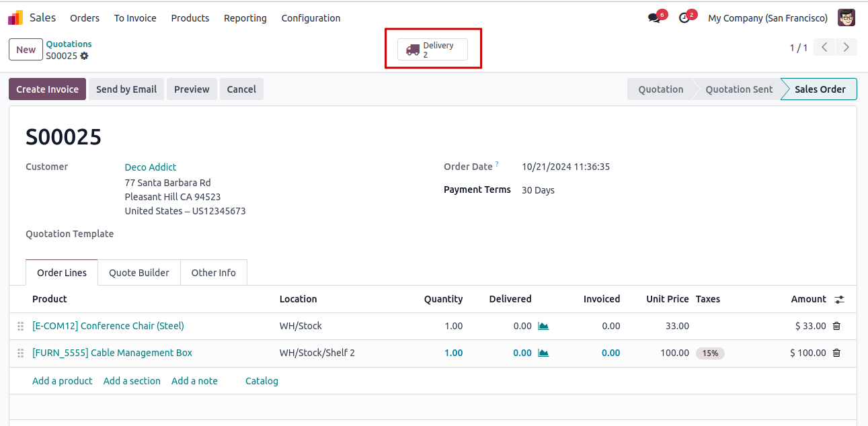Show forecast chart icon for Conference Chair
The image size is (868, 426).
coord(543,326)
